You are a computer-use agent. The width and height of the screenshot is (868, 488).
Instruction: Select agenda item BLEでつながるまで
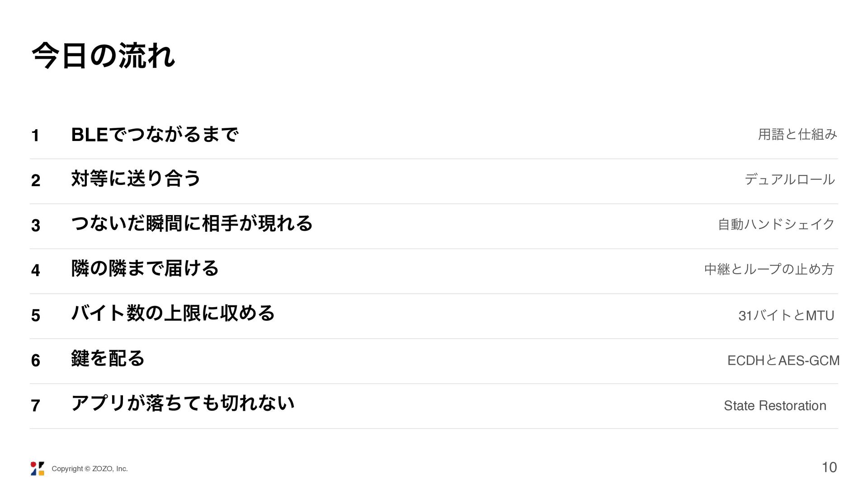tap(155, 134)
